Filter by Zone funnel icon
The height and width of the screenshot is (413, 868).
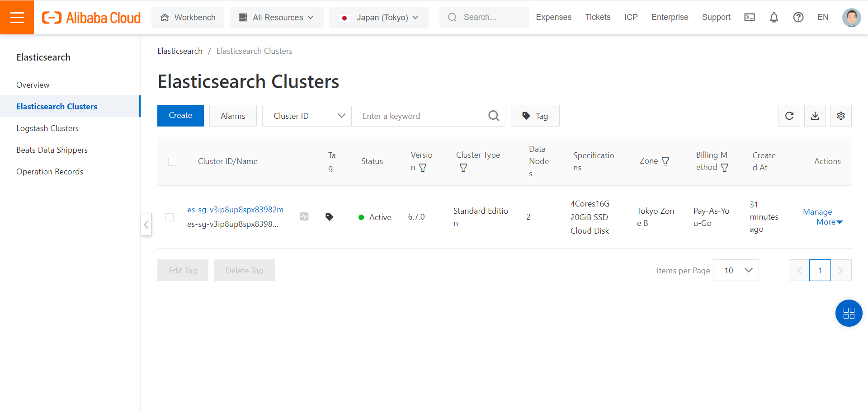coord(665,161)
